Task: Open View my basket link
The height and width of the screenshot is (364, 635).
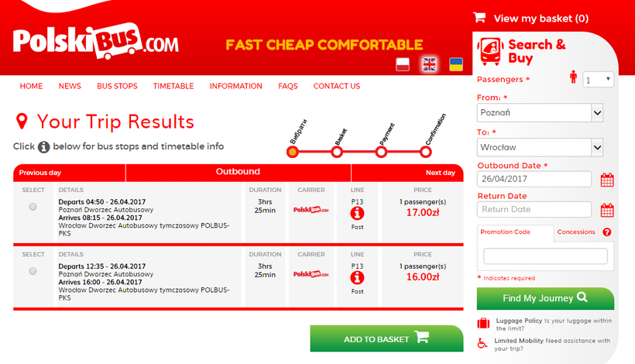Action: (541, 19)
